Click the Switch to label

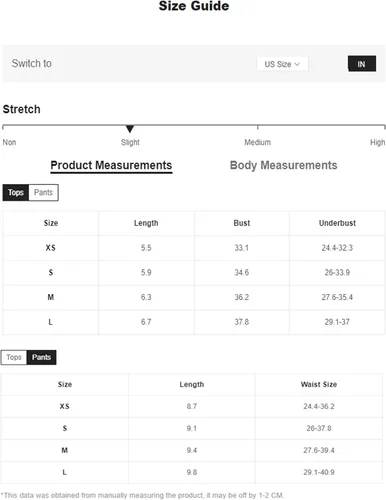coord(32,63)
